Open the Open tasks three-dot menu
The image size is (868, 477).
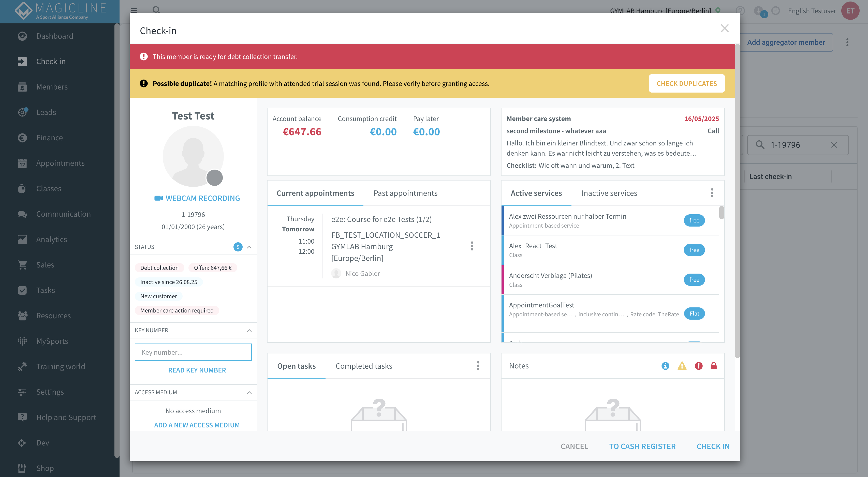coord(478,366)
